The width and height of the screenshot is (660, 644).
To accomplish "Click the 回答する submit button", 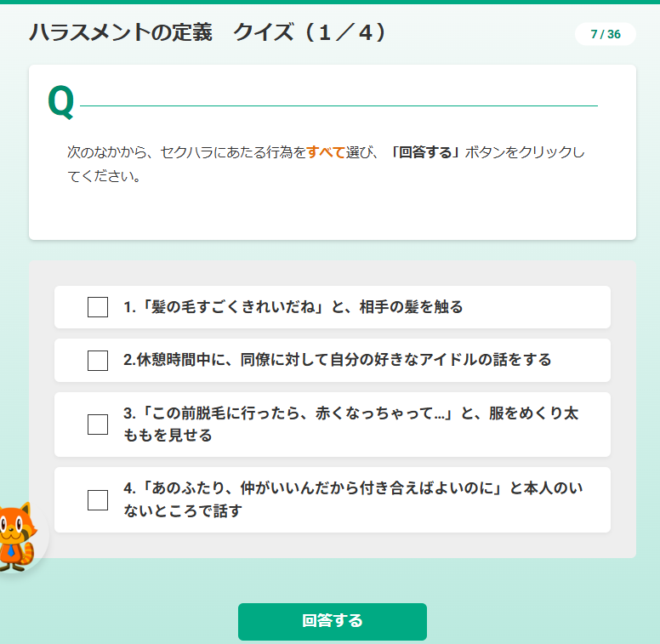I will (332, 621).
